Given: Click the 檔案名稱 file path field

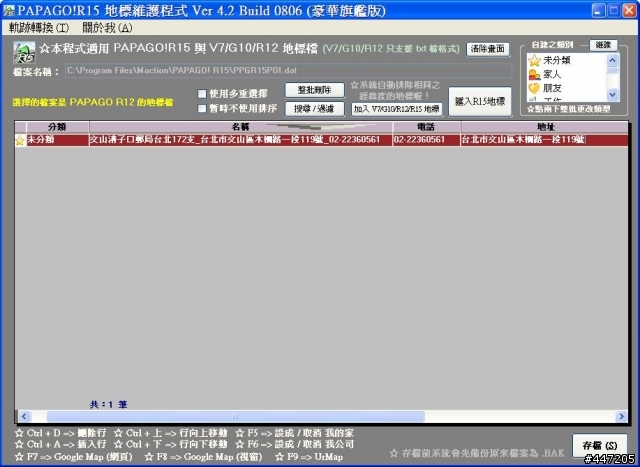Looking at the screenshot, I should pyautogui.click(x=289, y=71).
